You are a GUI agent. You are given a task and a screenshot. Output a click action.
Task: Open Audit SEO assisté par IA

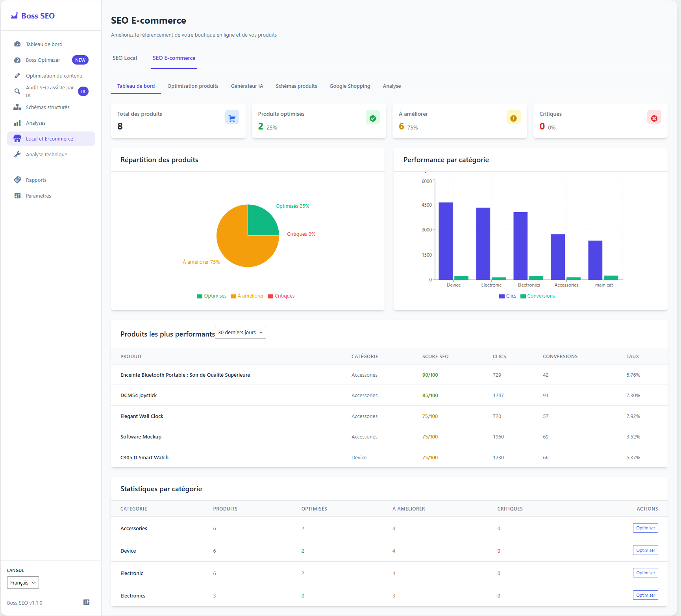click(17, 91)
